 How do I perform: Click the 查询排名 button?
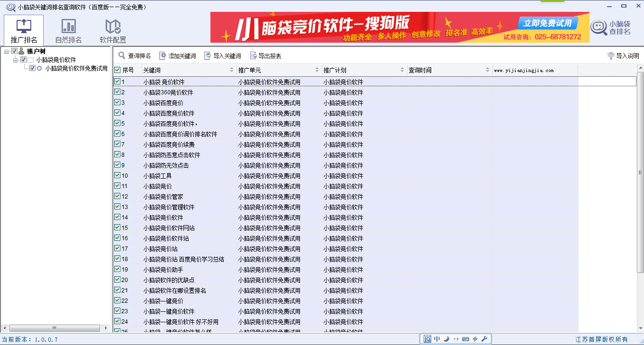click(x=135, y=56)
